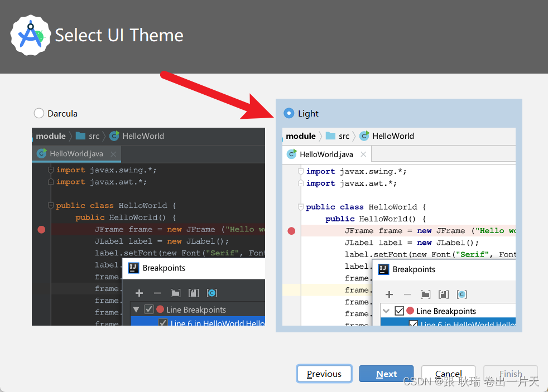Toggle the Line 6 in HelloWorld breakpoint checkbox
The height and width of the screenshot is (392, 548).
(x=414, y=324)
